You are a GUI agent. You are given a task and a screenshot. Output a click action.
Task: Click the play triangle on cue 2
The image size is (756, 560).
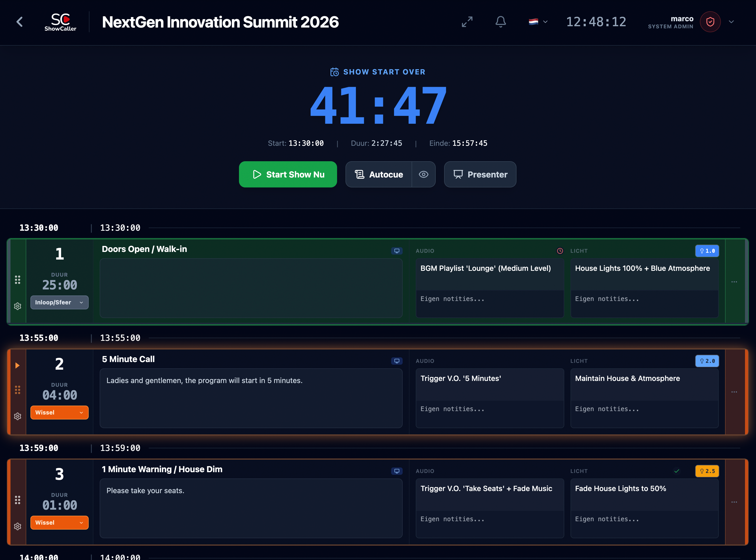pos(17,365)
